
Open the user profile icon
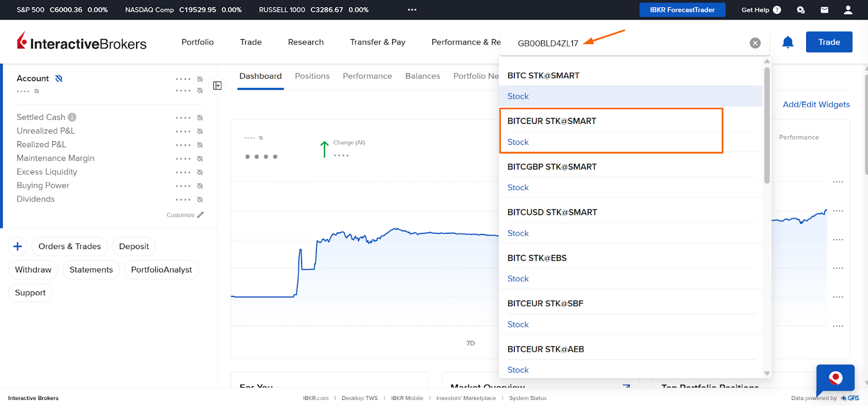pyautogui.click(x=848, y=10)
